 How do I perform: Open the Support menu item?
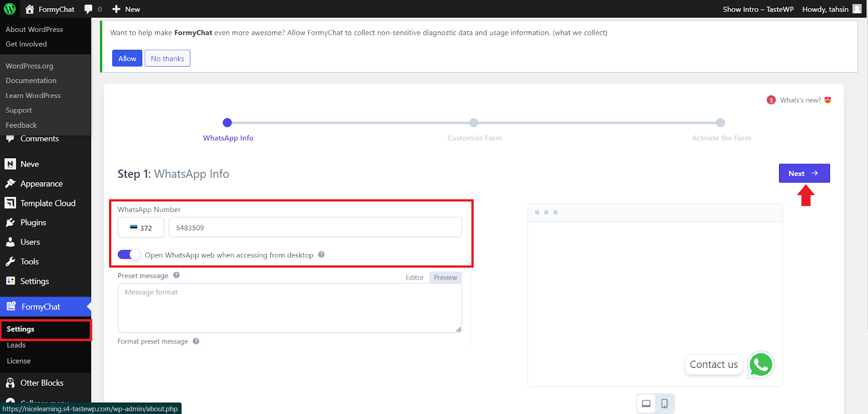(19, 110)
